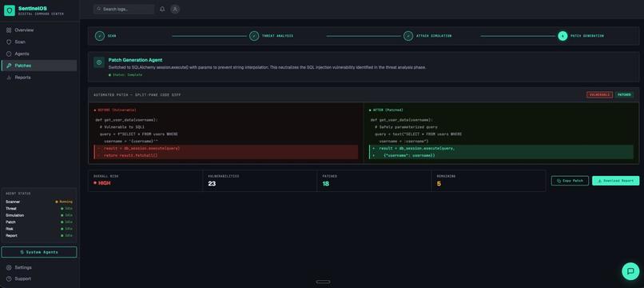This screenshot has width=644, height=288.
Task: Click the vulnerabilities count 23
Action: pyautogui.click(x=212, y=183)
